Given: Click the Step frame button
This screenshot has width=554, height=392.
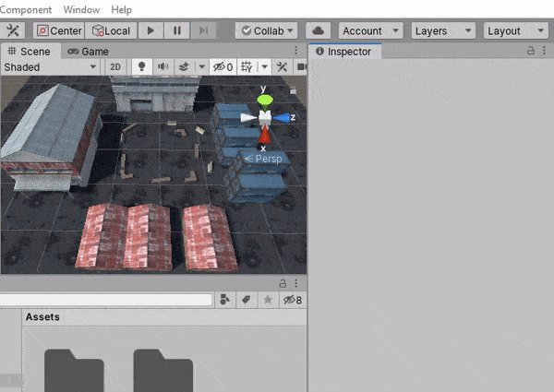Looking at the screenshot, I should tap(203, 30).
